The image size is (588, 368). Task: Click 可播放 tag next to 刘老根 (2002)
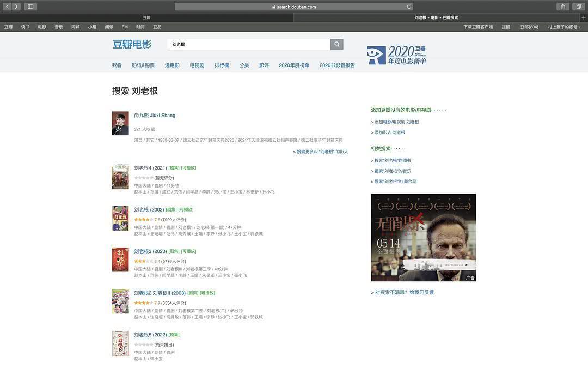186,209
